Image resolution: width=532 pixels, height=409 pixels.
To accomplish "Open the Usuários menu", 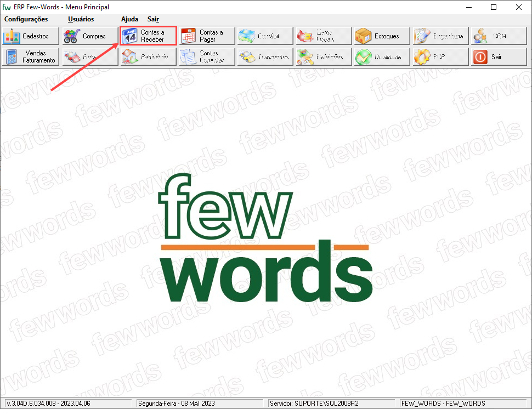I will click(81, 19).
